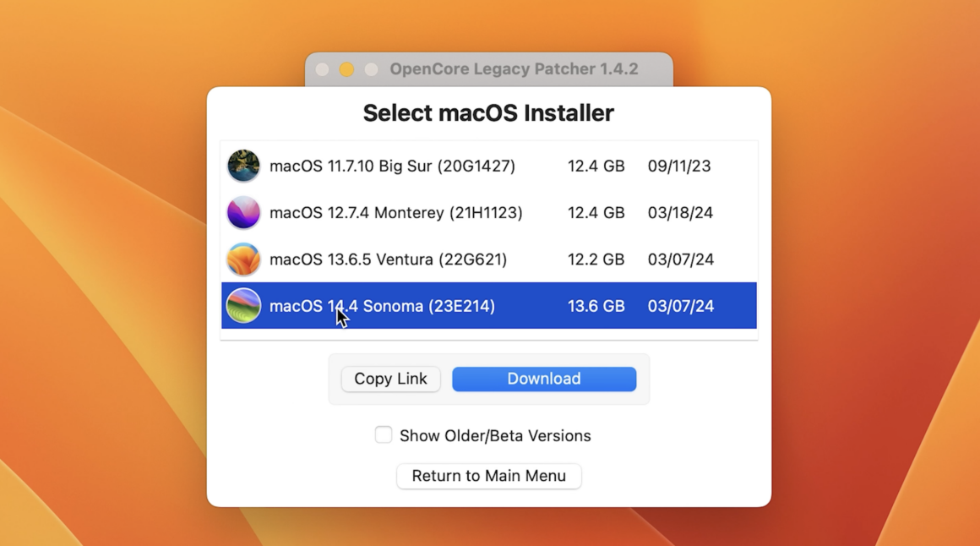Enable Show Older/Beta Versions checkbox
Viewport: 980px width, 546px height.
tap(383, 434)
